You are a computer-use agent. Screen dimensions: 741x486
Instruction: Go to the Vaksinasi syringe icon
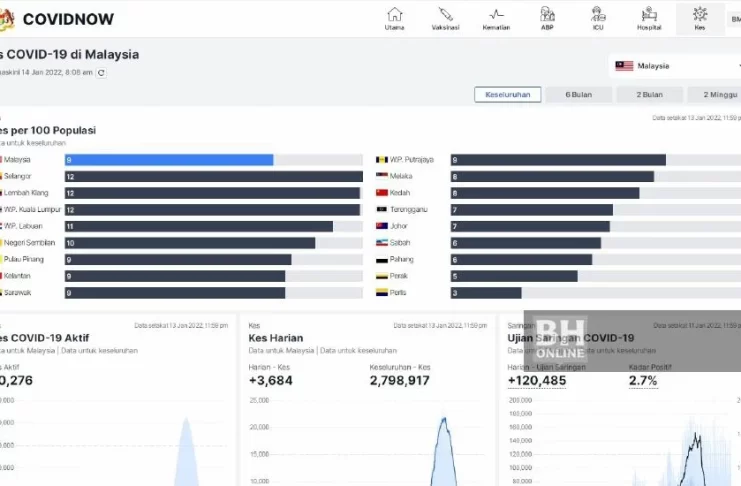coord(445,14)
